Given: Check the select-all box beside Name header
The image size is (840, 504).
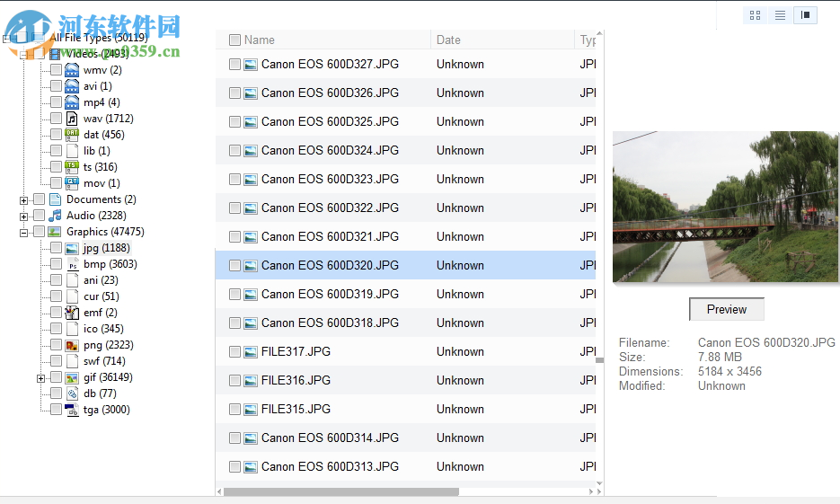Looking at the screenshot, I should [x=234, y=40].
